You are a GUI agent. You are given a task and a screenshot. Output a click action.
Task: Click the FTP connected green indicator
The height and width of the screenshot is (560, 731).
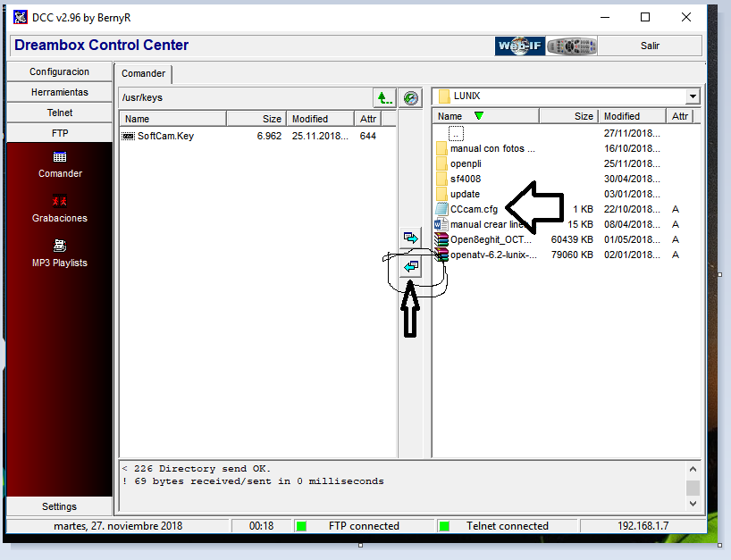301,526
